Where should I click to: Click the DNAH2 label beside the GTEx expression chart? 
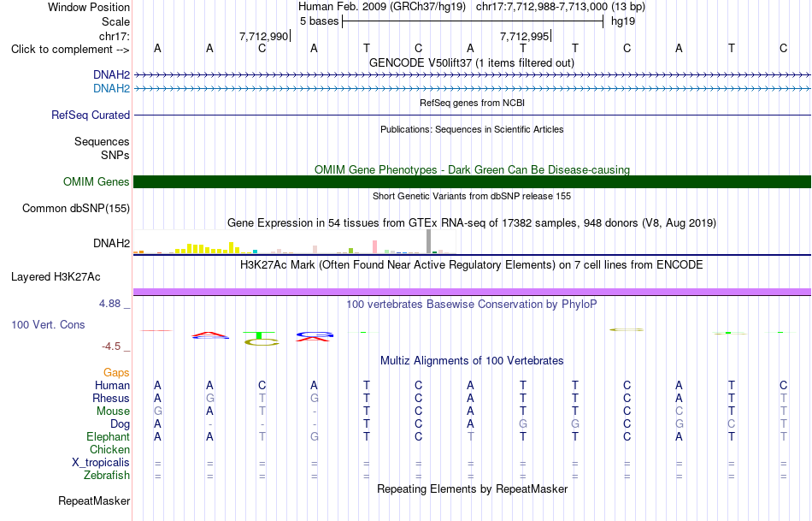(111, 243)
